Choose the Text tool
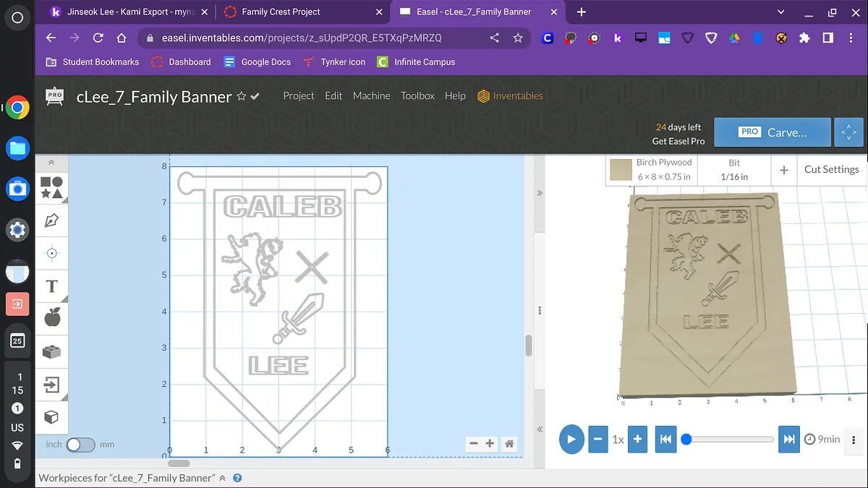The height and width of the screenshot is (488, 868). [51, 286]
